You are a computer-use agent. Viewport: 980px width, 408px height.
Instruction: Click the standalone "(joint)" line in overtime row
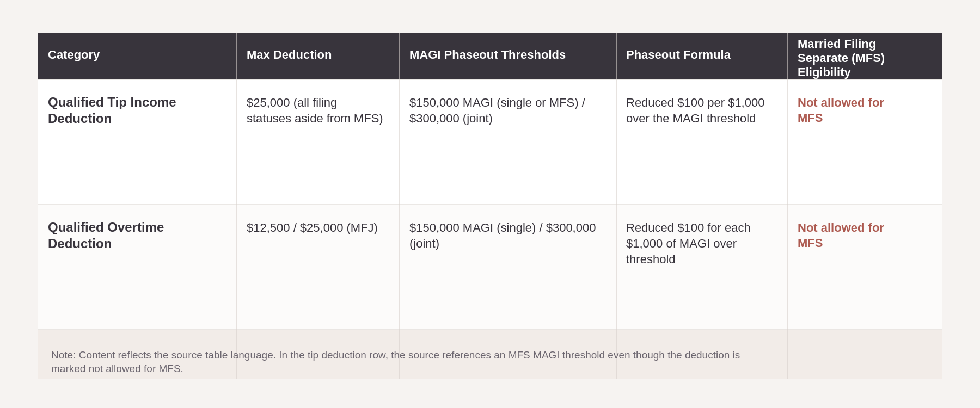click(x=424, y=244)
